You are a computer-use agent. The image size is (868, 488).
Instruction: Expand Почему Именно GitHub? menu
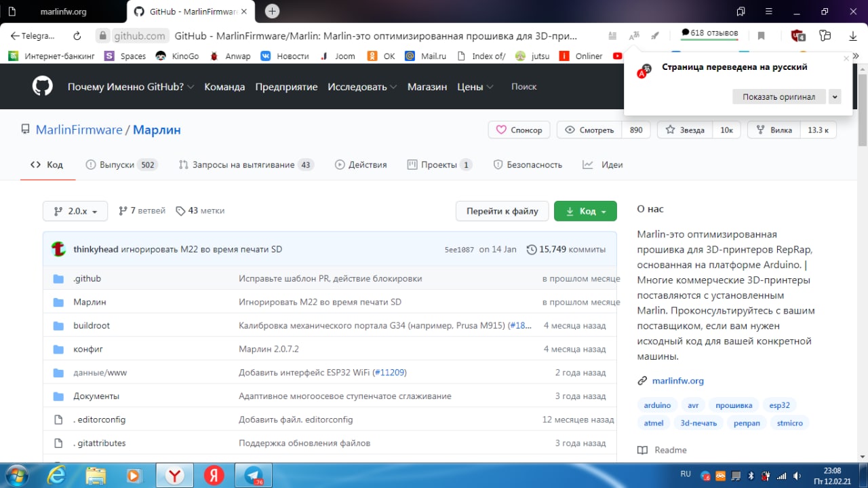click(x=131, y=87)
